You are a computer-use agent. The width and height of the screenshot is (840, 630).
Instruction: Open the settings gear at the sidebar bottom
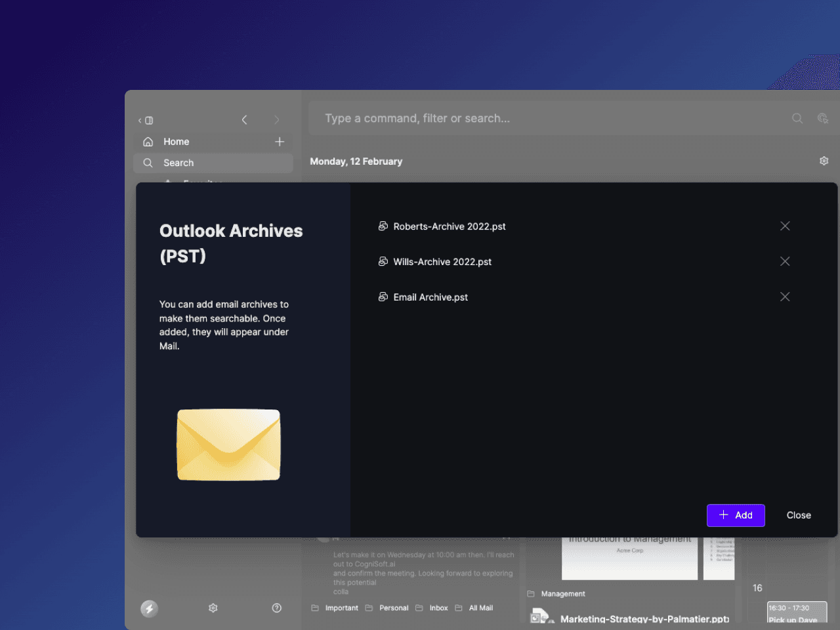click(213, 608)
